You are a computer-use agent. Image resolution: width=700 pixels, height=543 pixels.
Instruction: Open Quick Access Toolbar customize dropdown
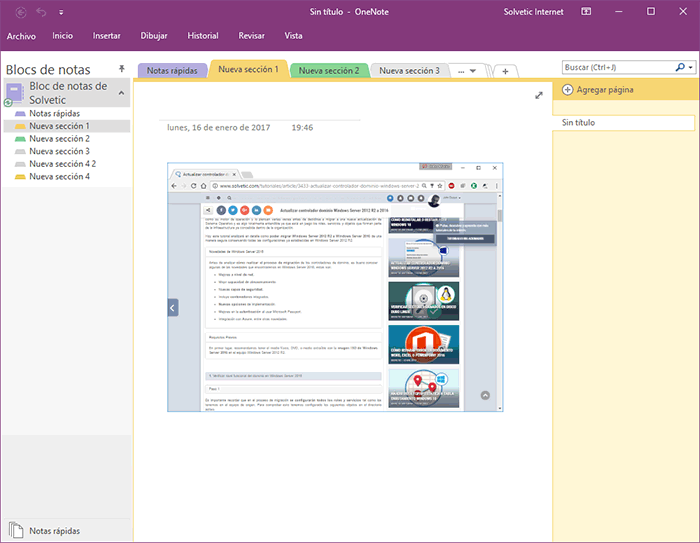(x=61, y=13)
